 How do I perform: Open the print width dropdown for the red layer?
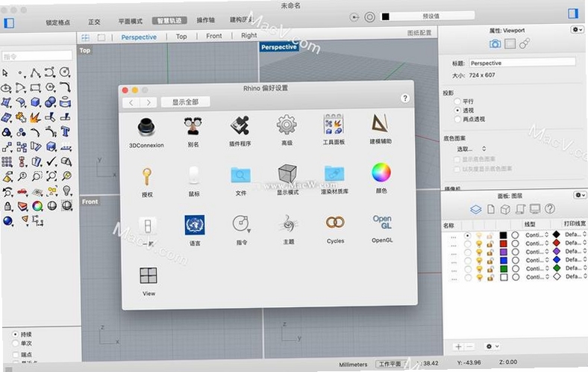coord(575,243)
